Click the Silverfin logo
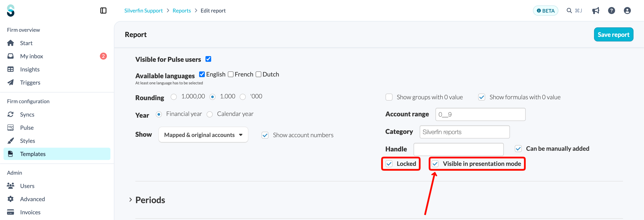 (11, 11)
